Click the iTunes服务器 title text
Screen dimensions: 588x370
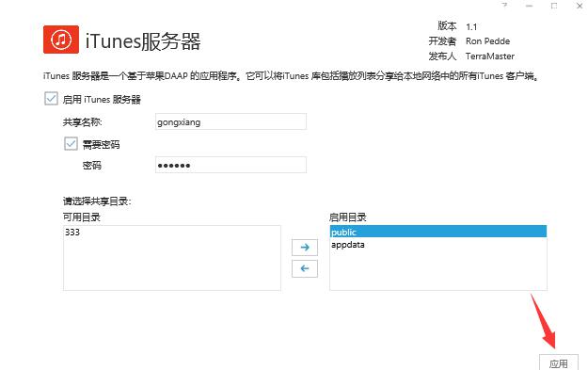(x=143, y=40)
